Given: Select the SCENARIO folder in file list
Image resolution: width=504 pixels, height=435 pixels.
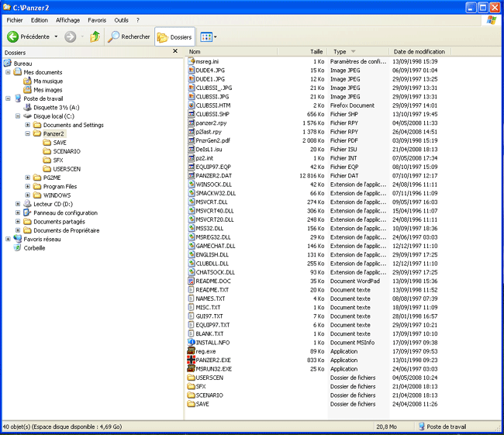Looking at the screenshot, I should [x=209, y=395].
